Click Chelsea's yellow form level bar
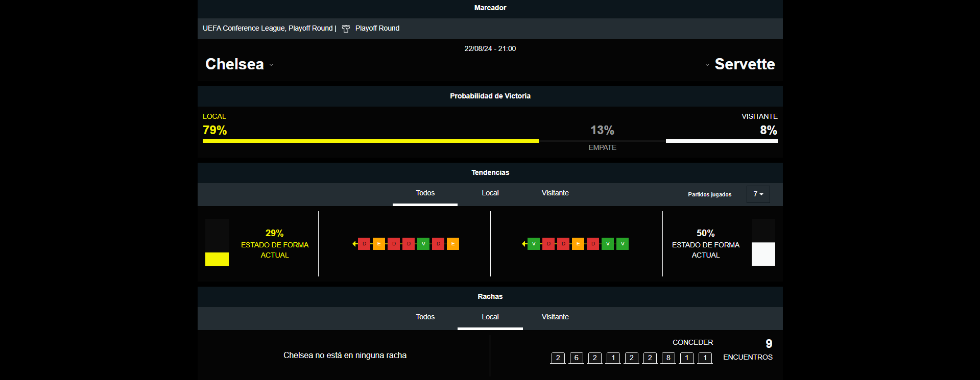 (217, 259)
